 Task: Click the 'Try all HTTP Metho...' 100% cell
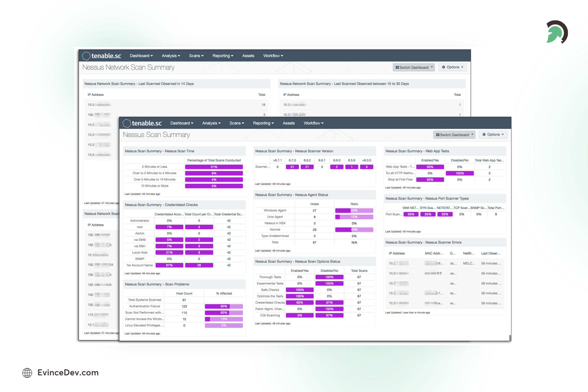(x=460, y=173)
